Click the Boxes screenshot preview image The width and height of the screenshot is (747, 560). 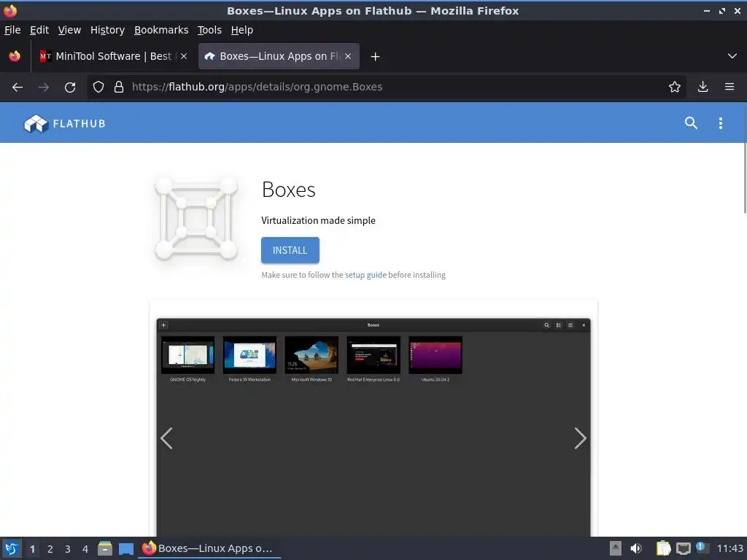coord(373,427)
